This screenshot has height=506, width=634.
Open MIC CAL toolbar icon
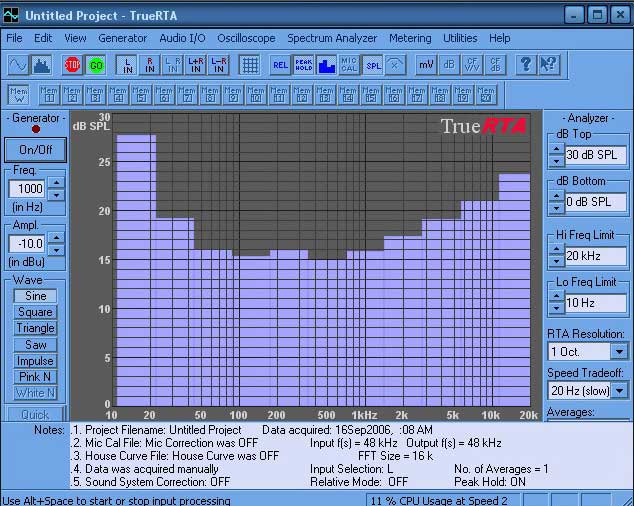coord(349,65)
